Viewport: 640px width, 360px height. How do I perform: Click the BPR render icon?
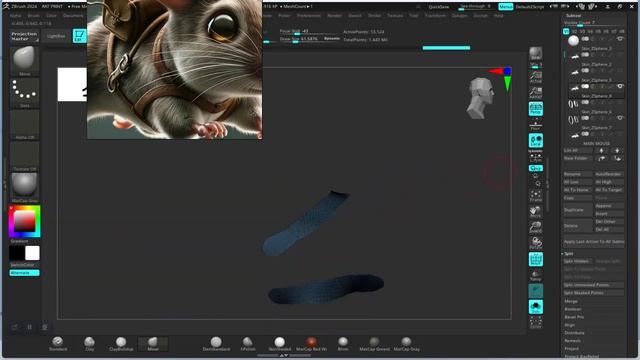536,53
